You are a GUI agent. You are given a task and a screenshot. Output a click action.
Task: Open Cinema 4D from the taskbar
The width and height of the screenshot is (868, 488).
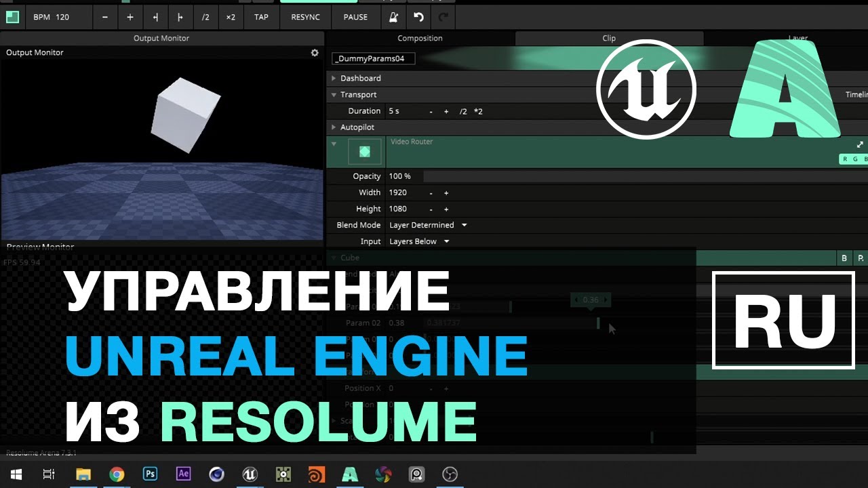click(216, 474)
